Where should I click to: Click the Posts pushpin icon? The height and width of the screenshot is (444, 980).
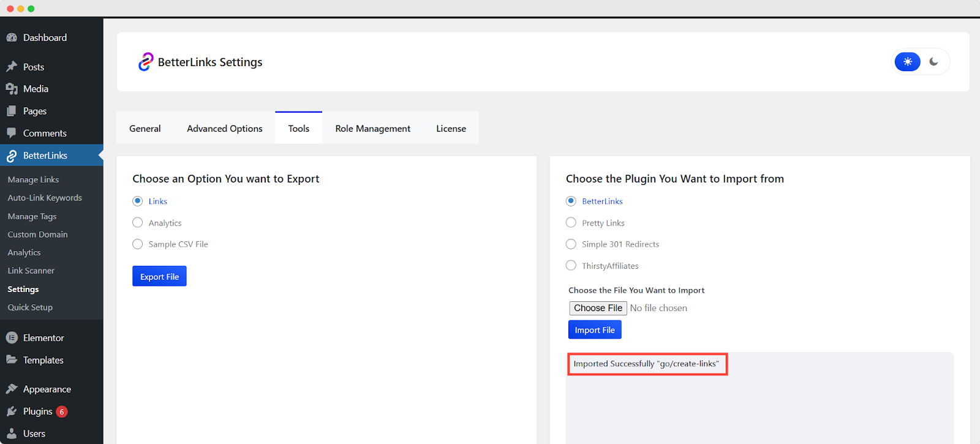pos(12,67)
